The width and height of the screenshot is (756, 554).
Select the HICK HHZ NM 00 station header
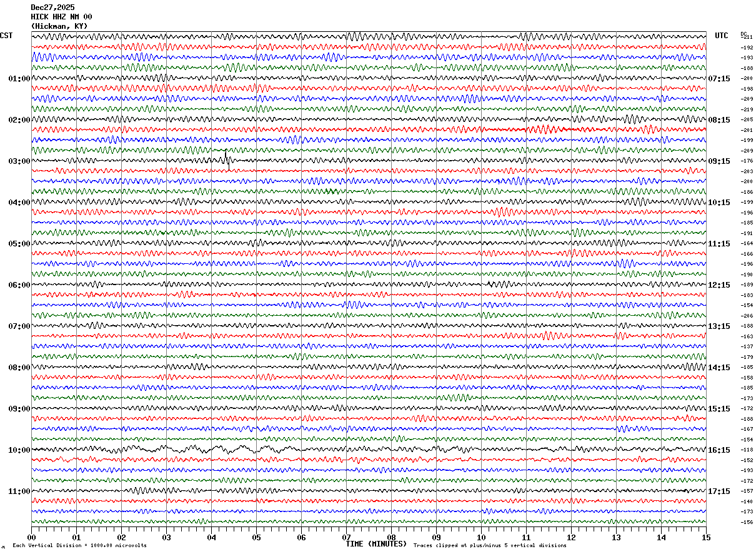coord(61,17)
